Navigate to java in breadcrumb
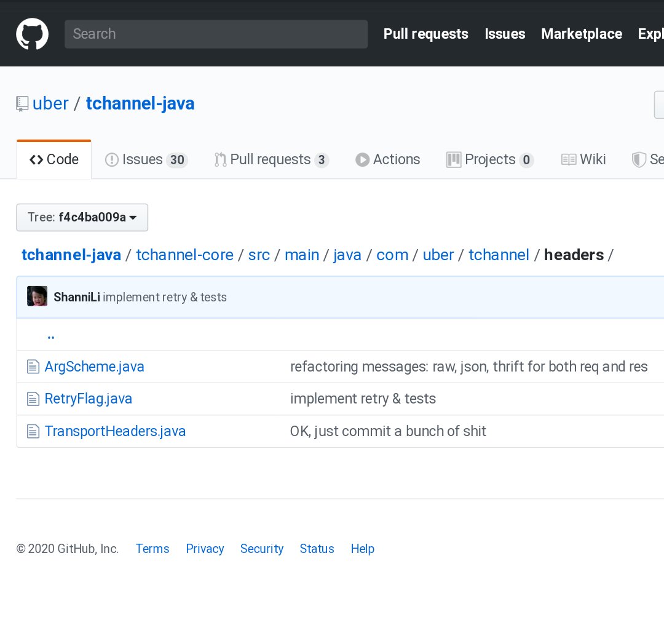 347,255
